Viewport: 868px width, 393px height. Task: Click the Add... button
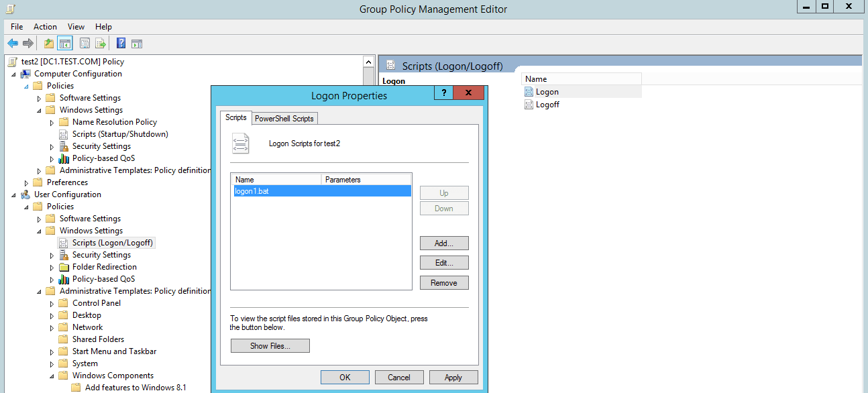444,243
